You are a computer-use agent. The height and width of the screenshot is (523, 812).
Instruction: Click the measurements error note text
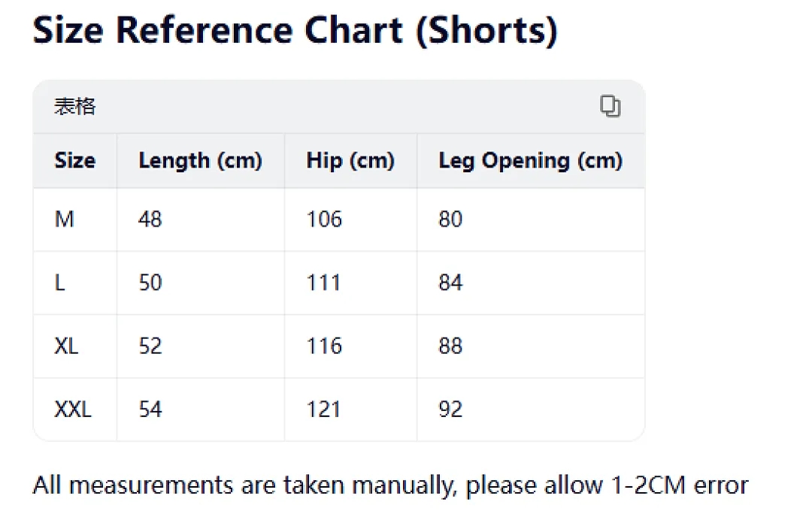pyautogui.click(x=391, y=485)
